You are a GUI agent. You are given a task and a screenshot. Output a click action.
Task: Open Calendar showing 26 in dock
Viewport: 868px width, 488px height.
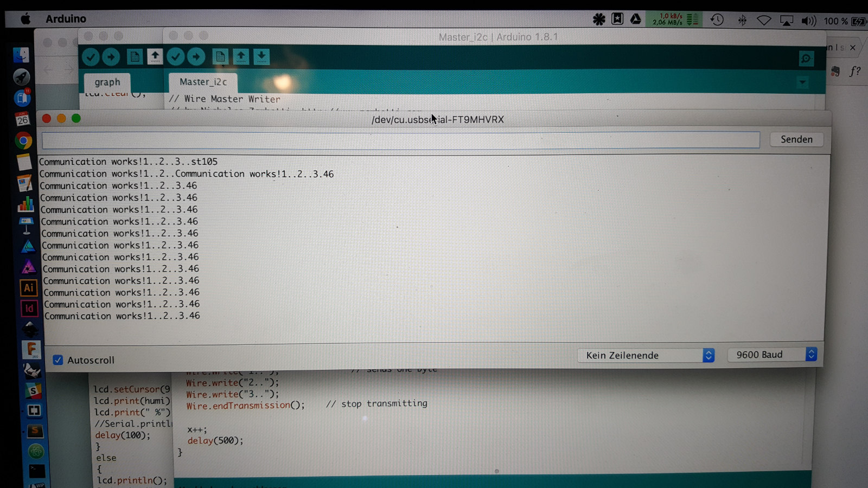click(22, 119)
